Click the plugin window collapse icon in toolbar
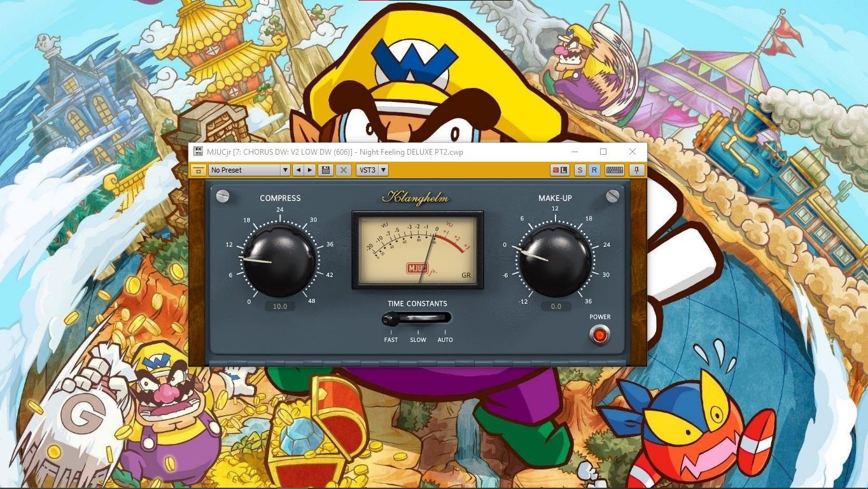 click(198, 170)
